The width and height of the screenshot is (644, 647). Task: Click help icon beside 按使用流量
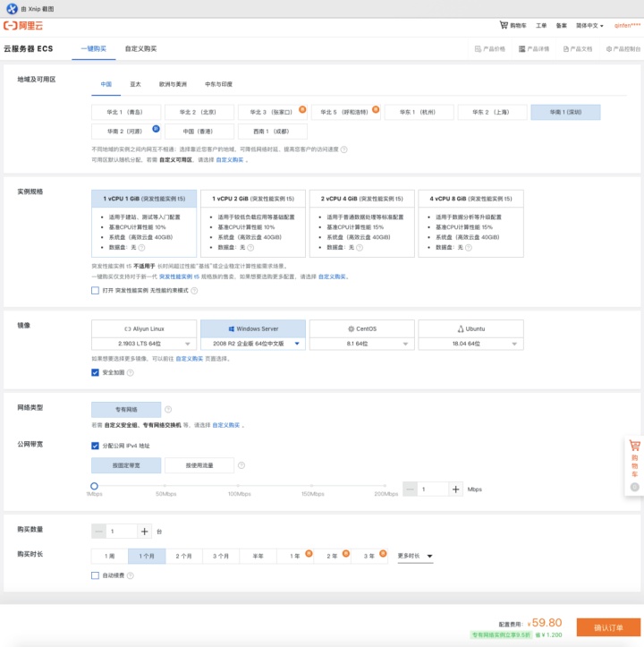point(241,465)
